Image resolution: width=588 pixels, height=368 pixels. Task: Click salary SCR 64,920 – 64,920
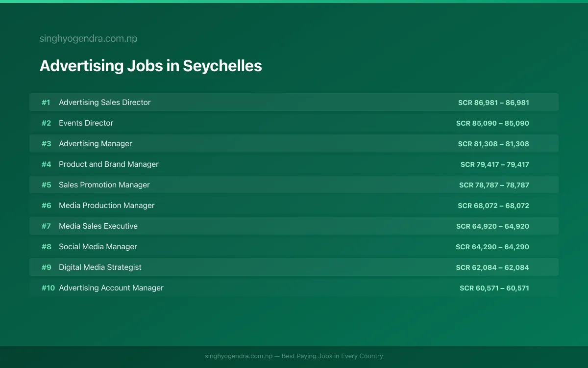492,226
